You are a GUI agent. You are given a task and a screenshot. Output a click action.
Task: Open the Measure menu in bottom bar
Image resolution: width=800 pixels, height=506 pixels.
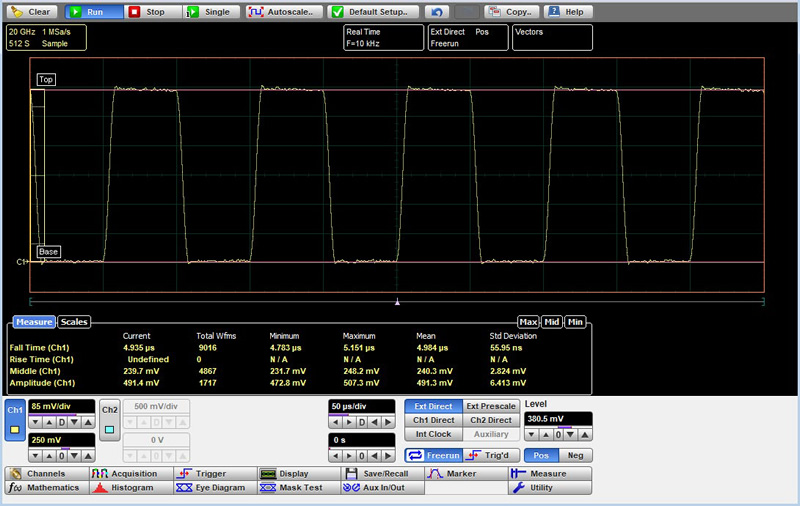pos(550,473)
